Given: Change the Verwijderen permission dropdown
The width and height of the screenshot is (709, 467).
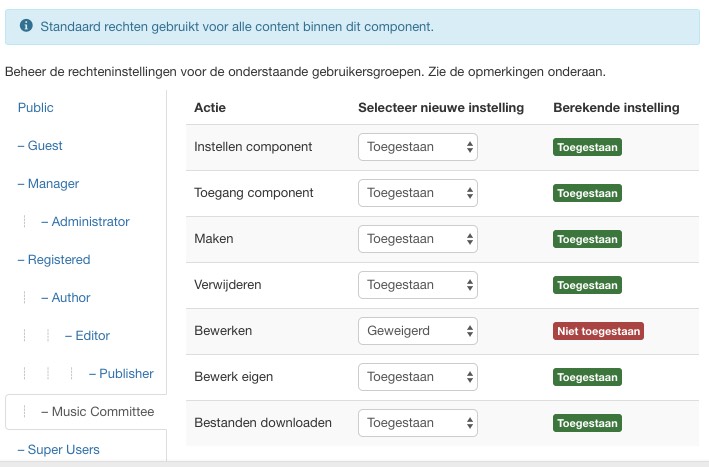Looking at the screenshot, I should tap(417, 285).
